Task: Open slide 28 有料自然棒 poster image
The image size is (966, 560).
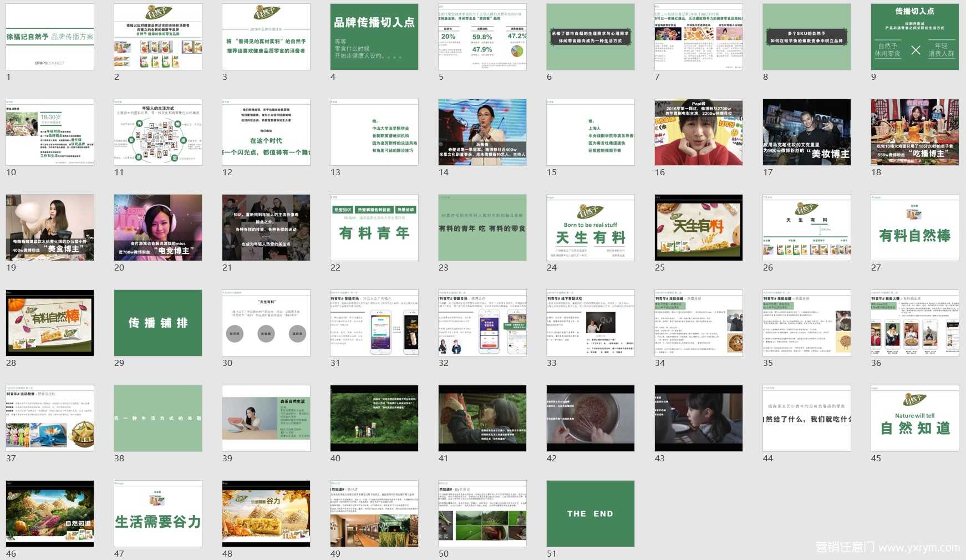Action: point(50,323)
